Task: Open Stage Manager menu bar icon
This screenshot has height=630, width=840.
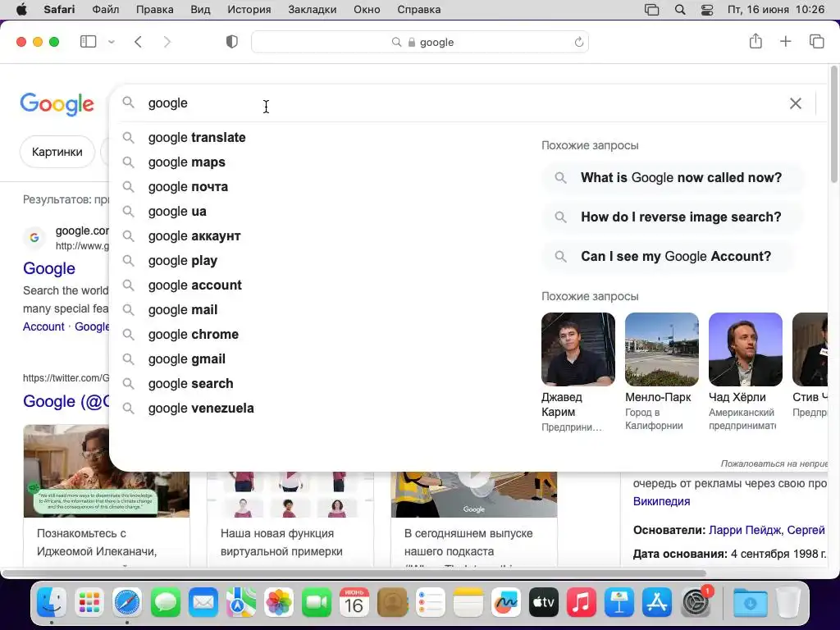Action: [651, 10]
